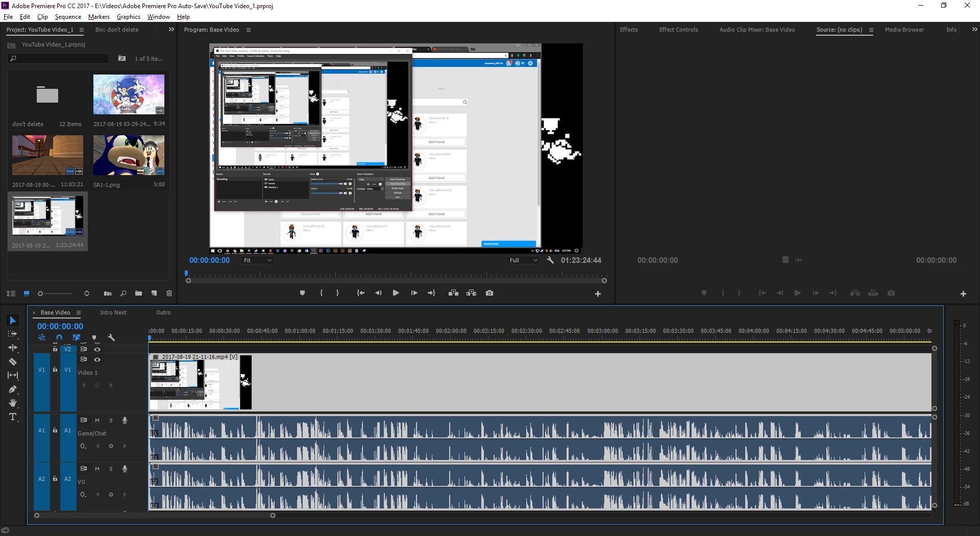Select the Selection tool arrow
This screenshot has height=536, width=980.
click(x=13, y=321)
